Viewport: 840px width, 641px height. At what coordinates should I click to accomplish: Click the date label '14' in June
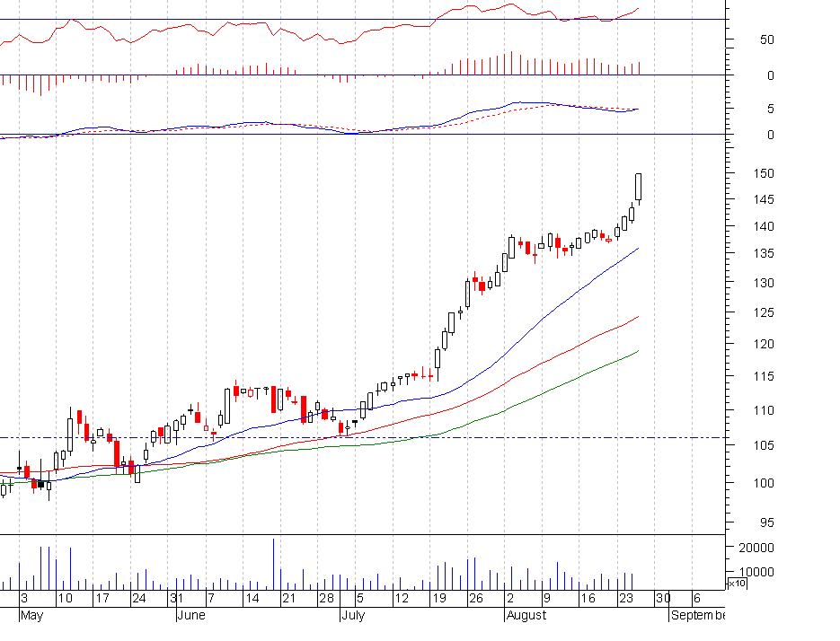click(252, 598)
